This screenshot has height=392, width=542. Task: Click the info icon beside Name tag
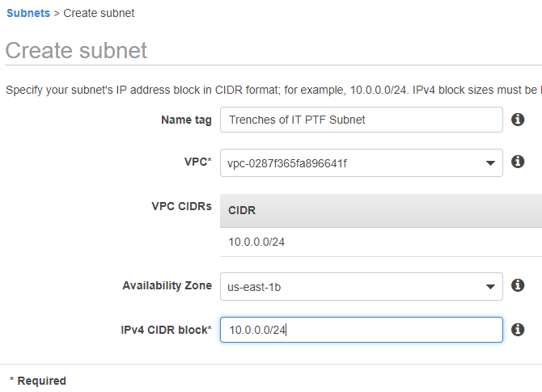(518, 120)
